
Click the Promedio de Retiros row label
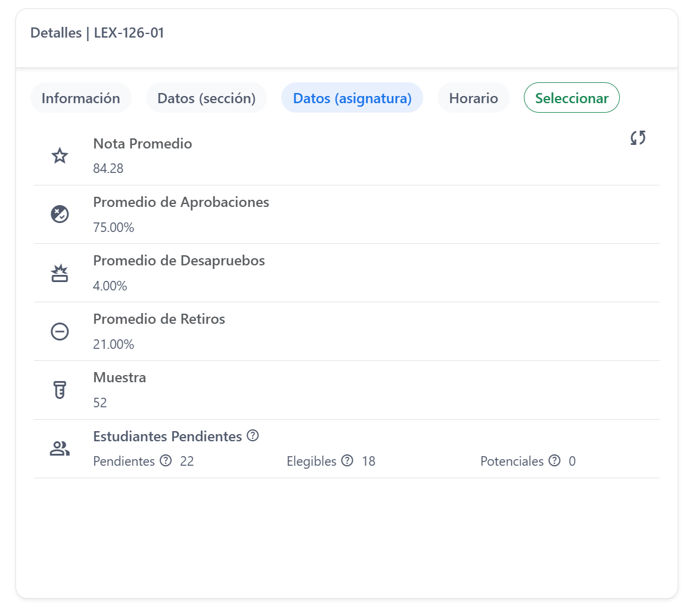(x=159, y=318)
